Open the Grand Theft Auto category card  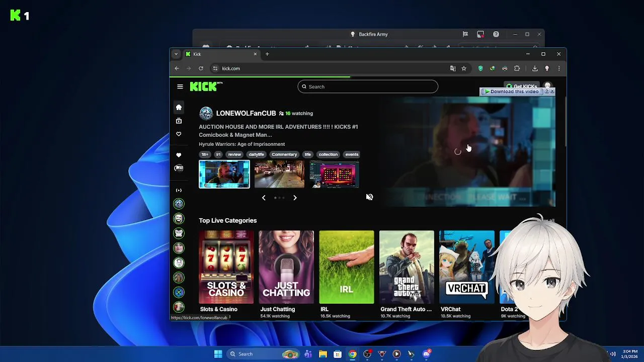(x=407, y=267)
